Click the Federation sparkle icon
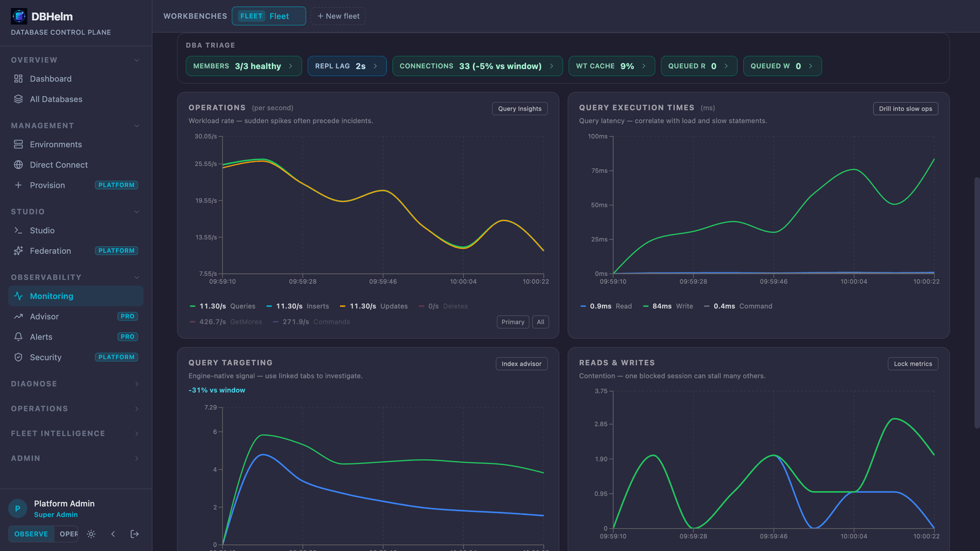The height and width of the screenshot is (551, 980). [18, 251]
